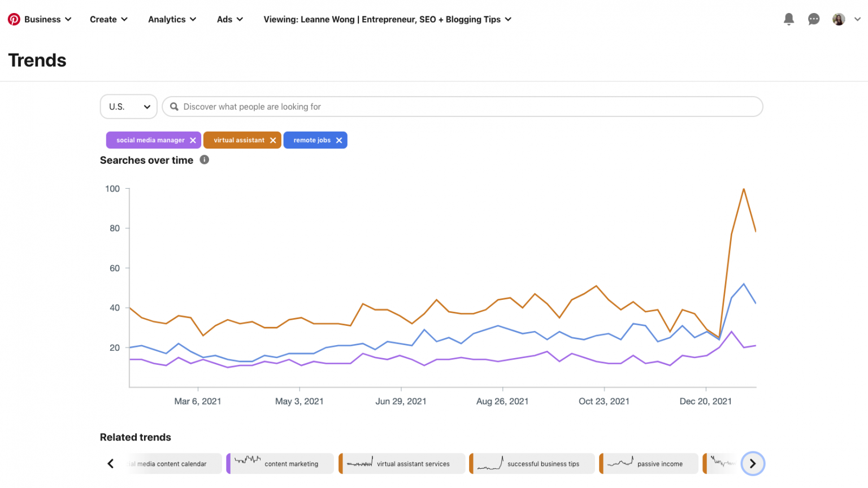The height and width of the screenshot is (488, 868).
Task: Open messages using the chat bubble icon
Action: [x=814, y=19]
